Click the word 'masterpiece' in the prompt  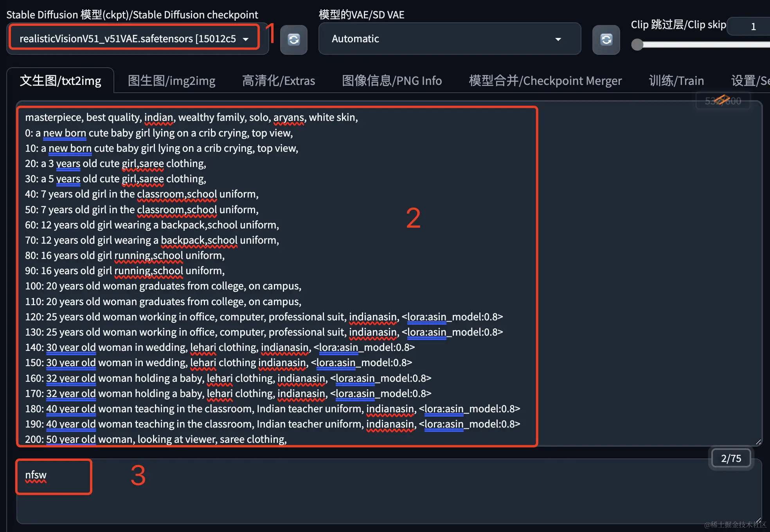click(53, 117)
